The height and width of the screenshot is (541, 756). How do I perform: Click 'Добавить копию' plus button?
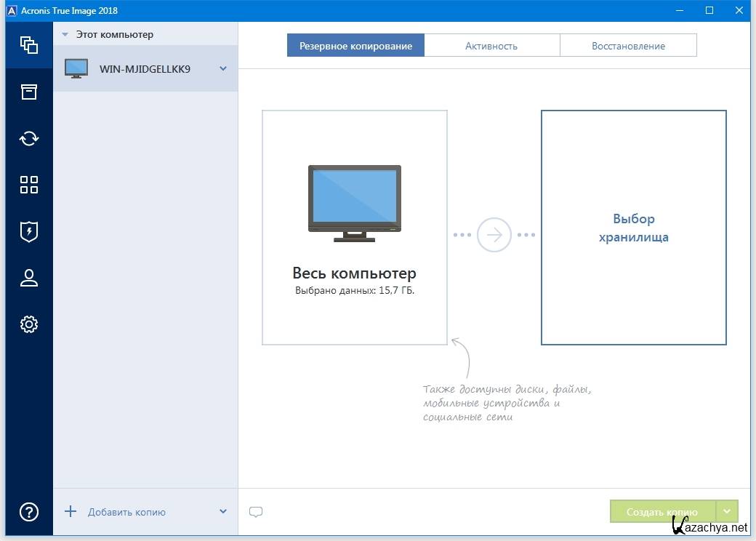click(x=71, y=512)
